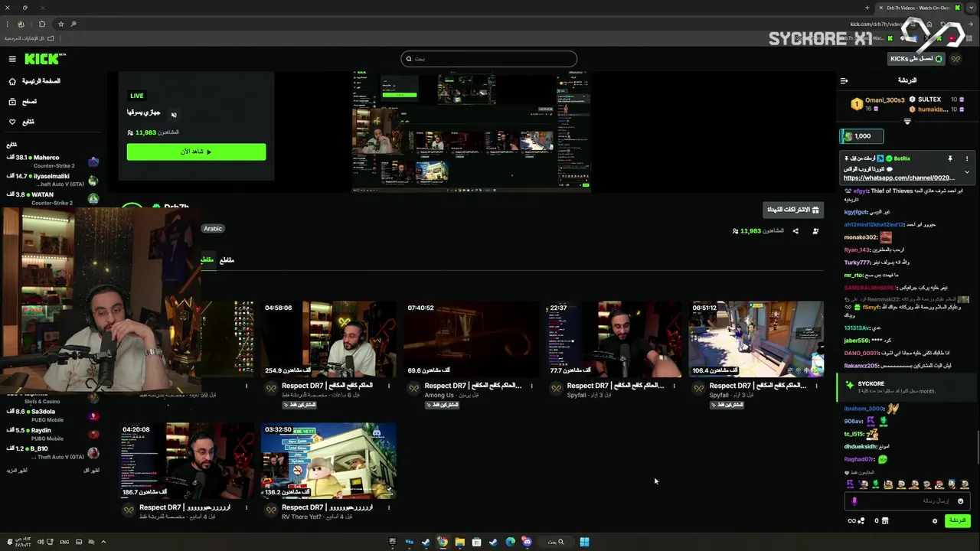The width and height of the screenshot is (980, 551).
Task: Click monako302's username in chat
Action: [861, 237]
